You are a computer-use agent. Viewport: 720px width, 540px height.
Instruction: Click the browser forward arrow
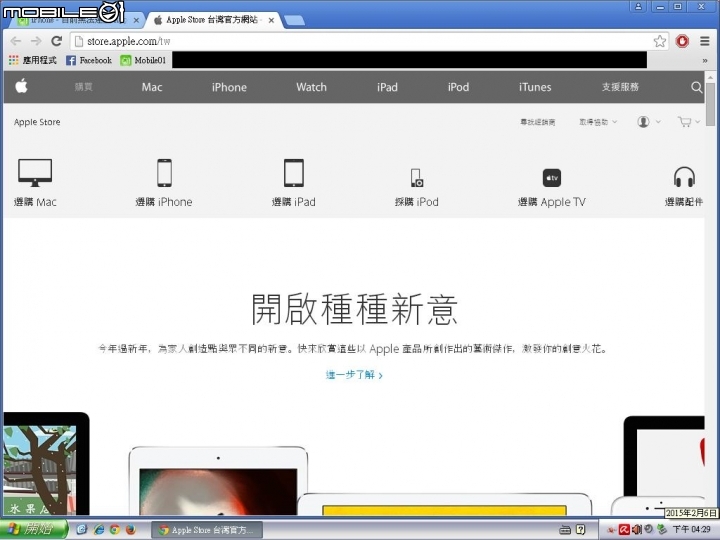coord(36,41)
